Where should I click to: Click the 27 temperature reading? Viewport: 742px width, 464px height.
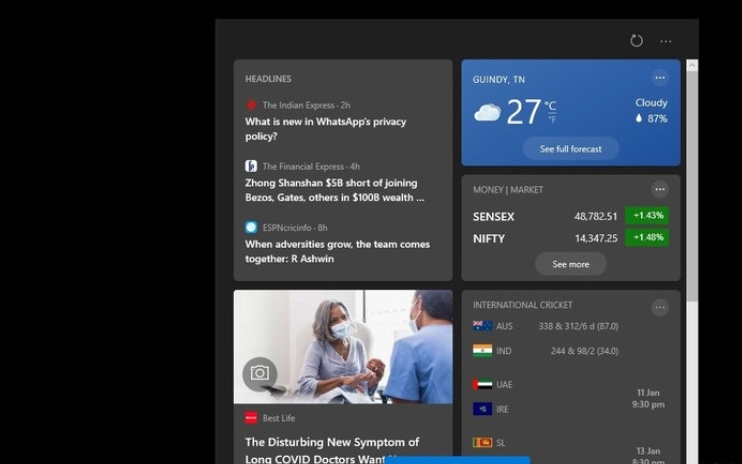click(x=523, y=112)
